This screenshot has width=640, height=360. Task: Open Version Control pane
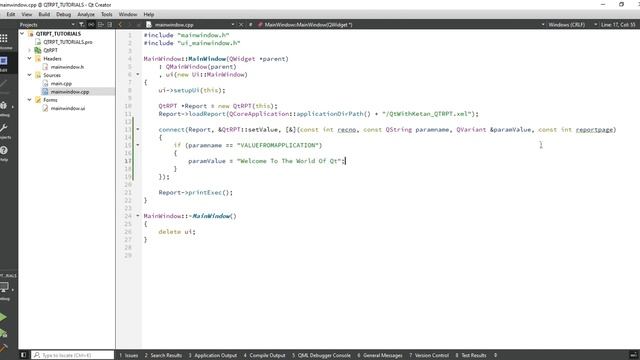tap(429, 356)
